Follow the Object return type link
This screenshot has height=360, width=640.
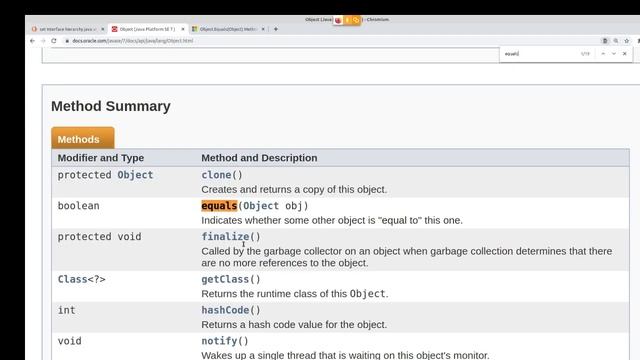(135, 175)
